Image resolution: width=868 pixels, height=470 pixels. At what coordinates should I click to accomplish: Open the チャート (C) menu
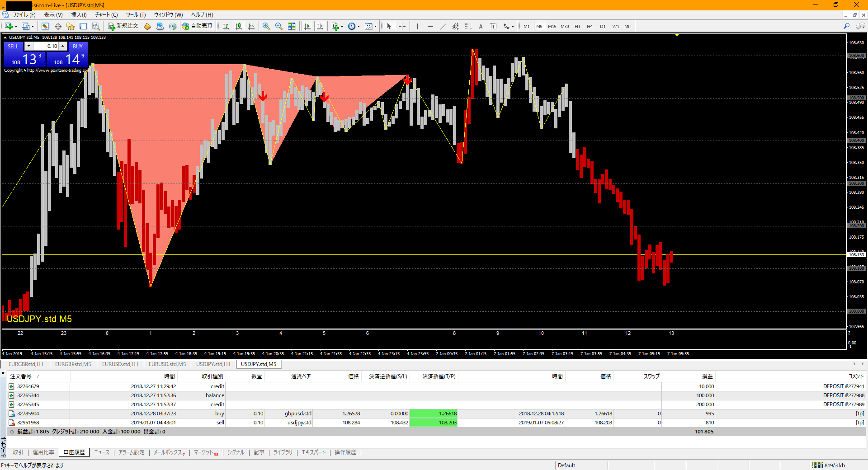coord(106,15)
